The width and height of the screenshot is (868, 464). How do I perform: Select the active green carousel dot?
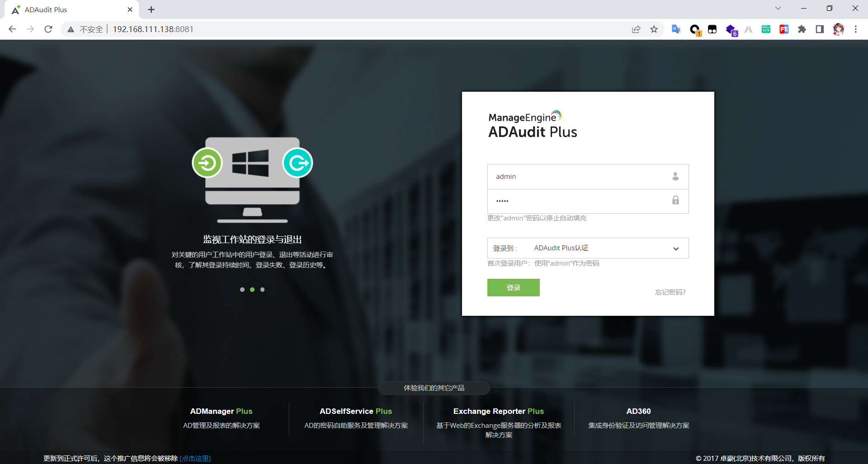click(252, 290)
